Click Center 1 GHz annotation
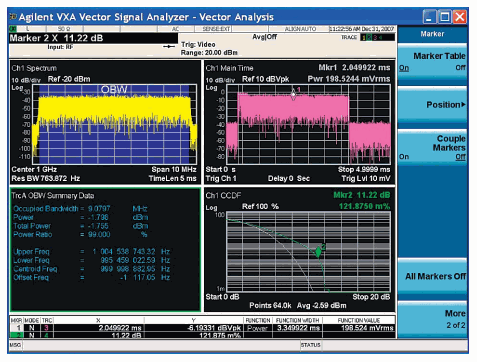This screenshot has width=477, height=362. click(x=34, y=169)
